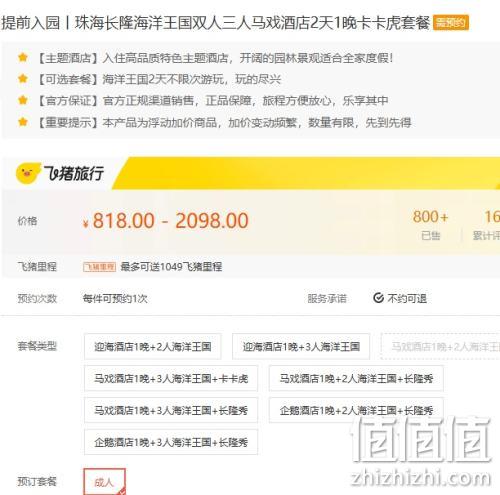The image size is (500, 495).
Task: Choose 马戏酒店1晚+2人海洋王国+长隆秀 option
Action: coord(356,378)
